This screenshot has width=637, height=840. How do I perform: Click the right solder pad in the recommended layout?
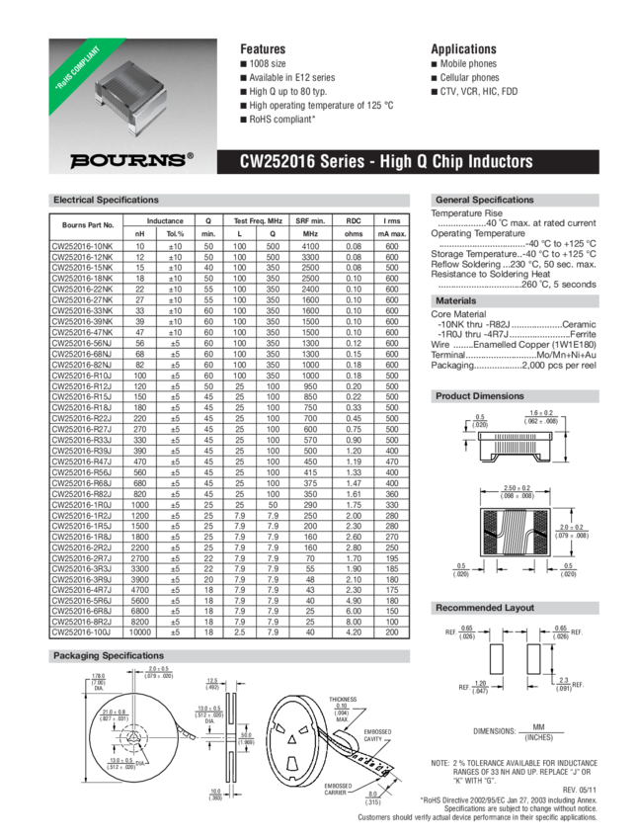click(533, 659)
